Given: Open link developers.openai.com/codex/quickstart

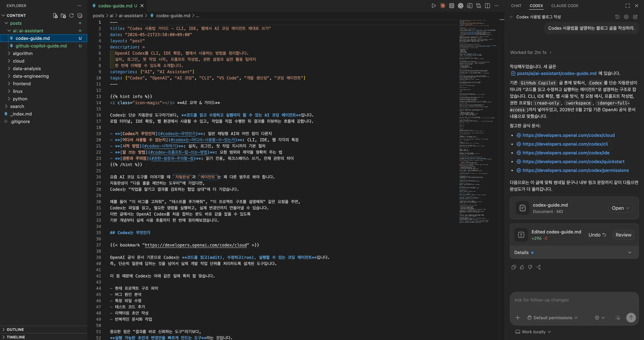Looking at the screenshot, I should click(x=574, y=161).
